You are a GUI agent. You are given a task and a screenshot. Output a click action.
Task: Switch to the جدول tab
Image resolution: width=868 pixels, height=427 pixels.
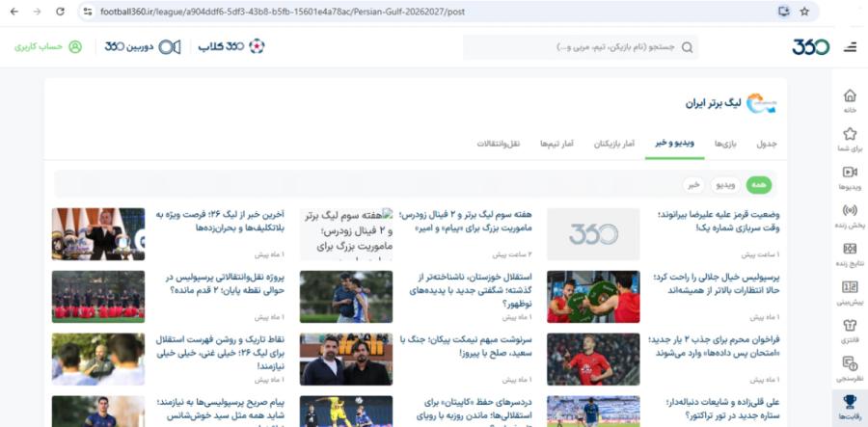click(767, 144)
